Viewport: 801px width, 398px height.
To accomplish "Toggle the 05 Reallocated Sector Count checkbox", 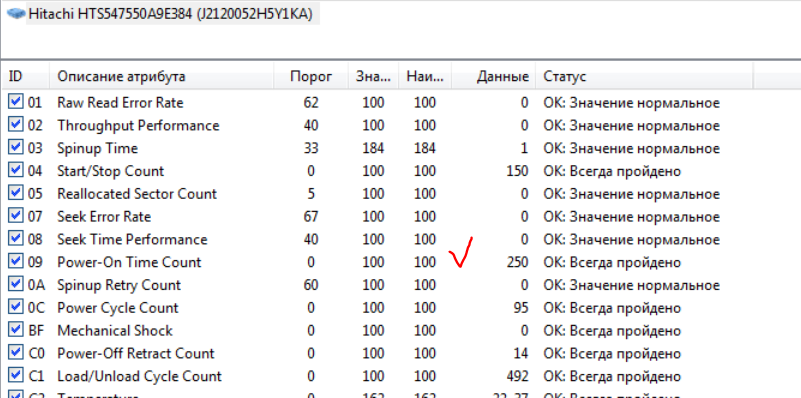I will [x=15, y=193].
